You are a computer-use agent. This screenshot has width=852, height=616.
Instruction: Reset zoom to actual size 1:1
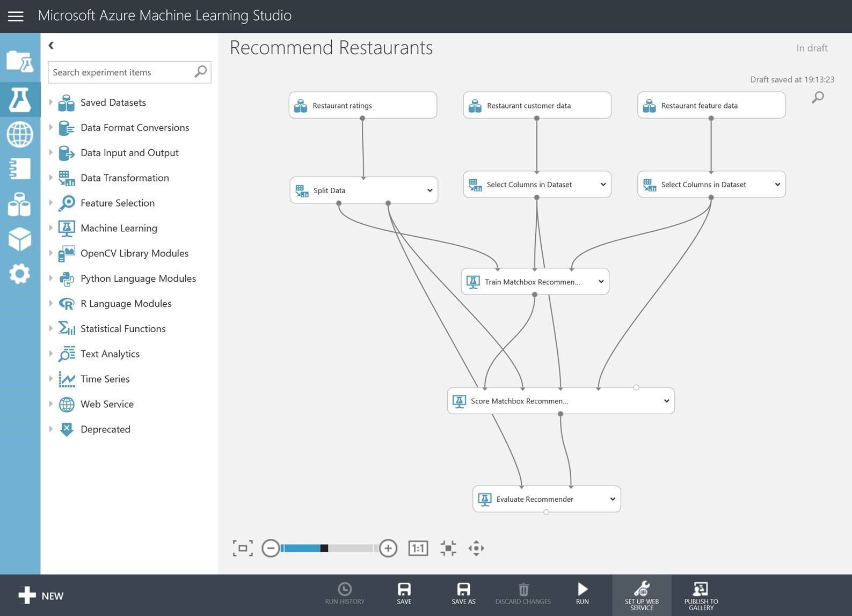click(418, 548)
